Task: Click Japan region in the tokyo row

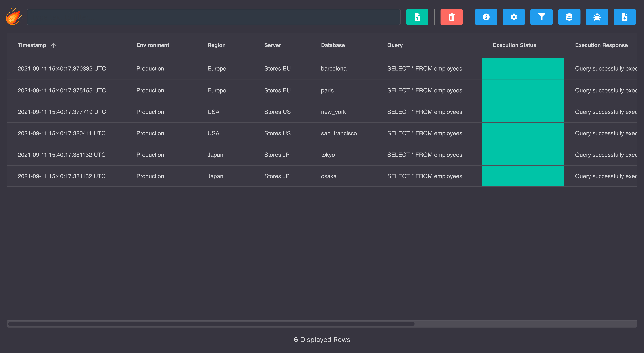Action: click(215, 155)
